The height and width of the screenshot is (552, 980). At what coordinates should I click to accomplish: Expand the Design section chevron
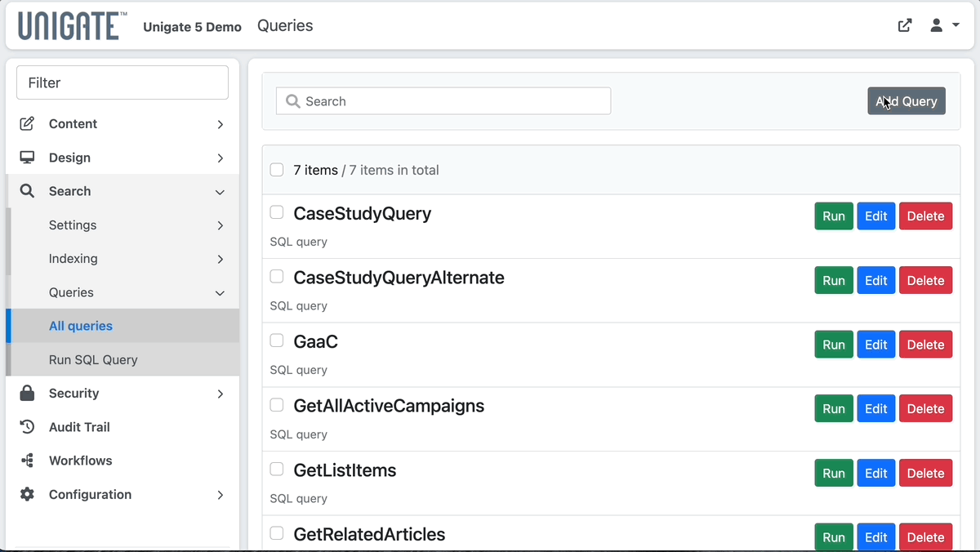click(220, 158)
